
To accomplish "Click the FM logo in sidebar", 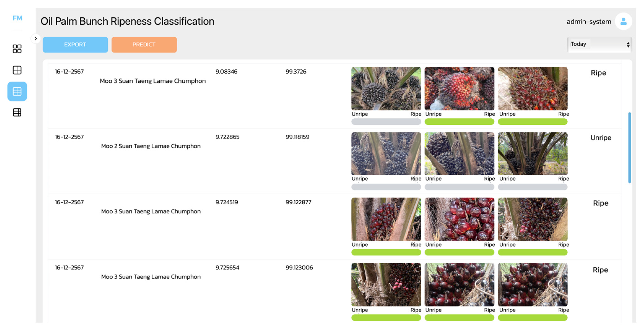I will click(17, 18).
